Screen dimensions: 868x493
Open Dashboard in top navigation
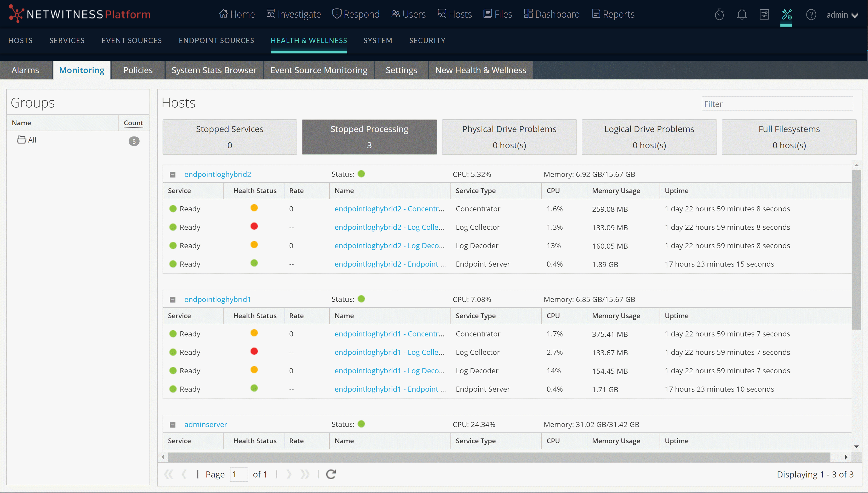(552, 14)
